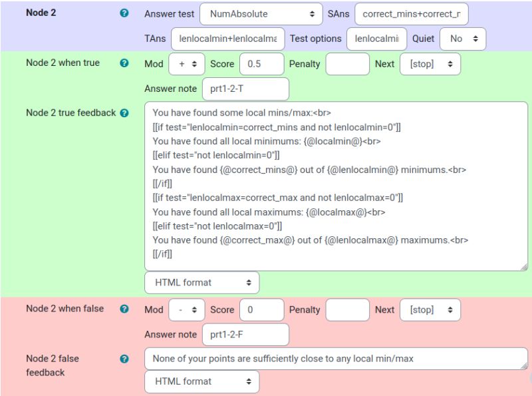Open Next dropdown in Node 2 when true
Image resolution: width=532 pixels, height=396 pixels.
pos(430,64)
